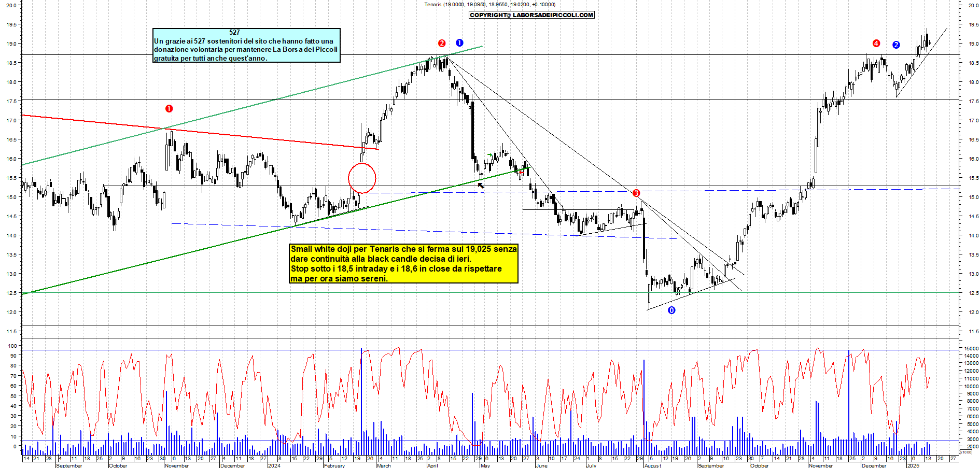Click the 5000 volume scale value
Viewport: 980px width, 468px height.
click(x=972, y=424)
